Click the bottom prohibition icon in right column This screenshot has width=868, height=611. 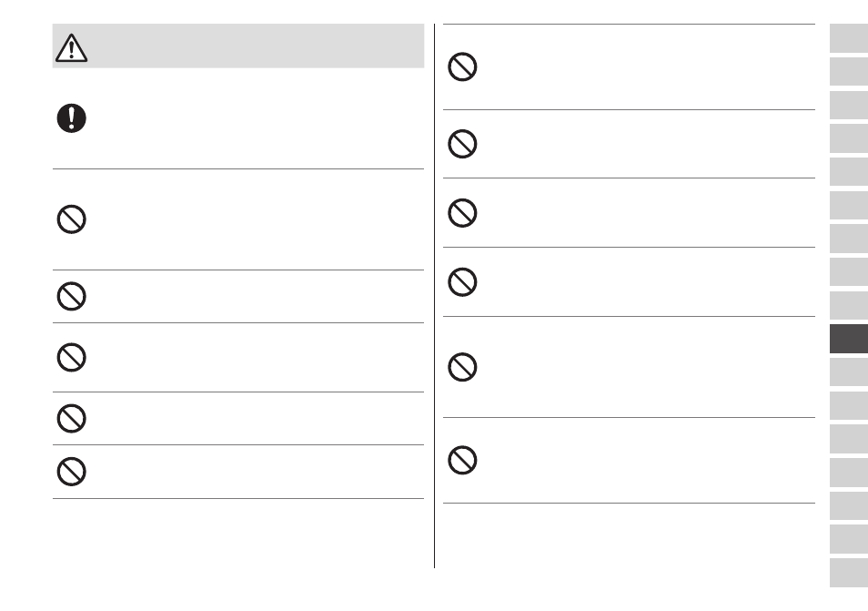click(462, 460)
